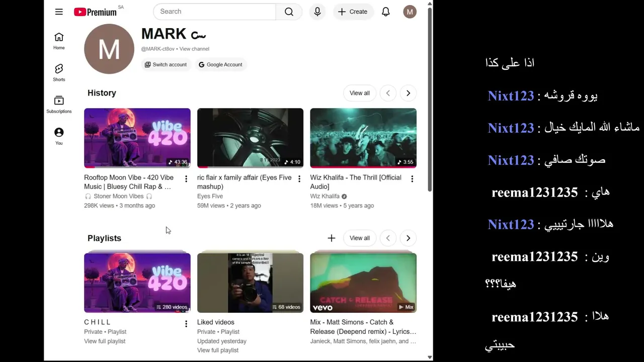Image resolution: width=644 pixels, height=362 pixels.
Task: Open options for C H I L L playlist
Action: [x=186, y=324]
